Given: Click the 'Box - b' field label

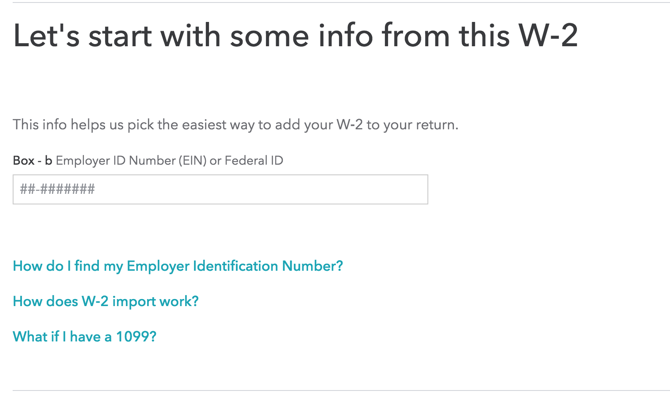Looking at the screenshot, I should [x=32, y=161].
